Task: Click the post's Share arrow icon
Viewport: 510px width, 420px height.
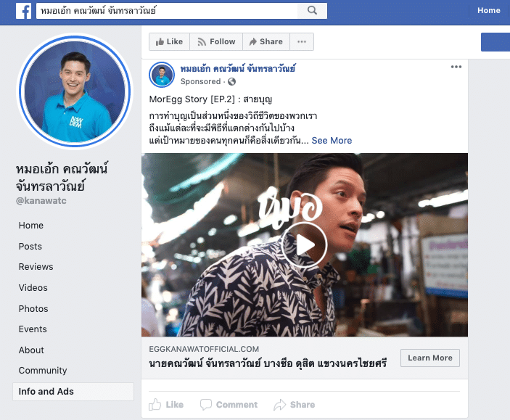Action: pyautogui.click(x=280, y=405)
